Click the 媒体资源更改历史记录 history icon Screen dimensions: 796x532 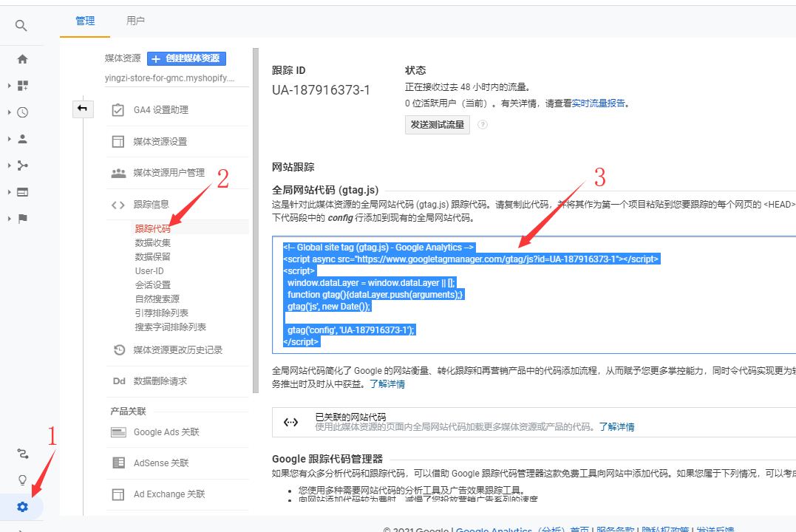[119, 349]
